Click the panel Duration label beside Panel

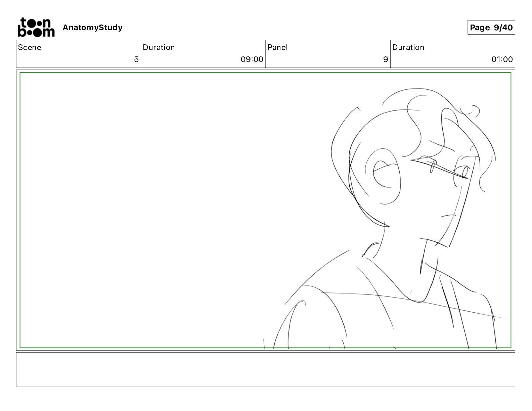click(x=408, y=47)
